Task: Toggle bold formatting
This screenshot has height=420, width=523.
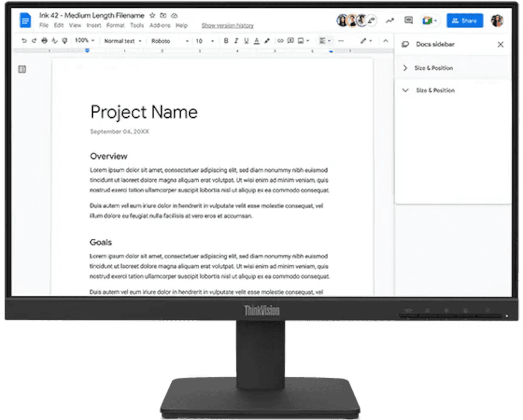Action: [x=226, y=41]
